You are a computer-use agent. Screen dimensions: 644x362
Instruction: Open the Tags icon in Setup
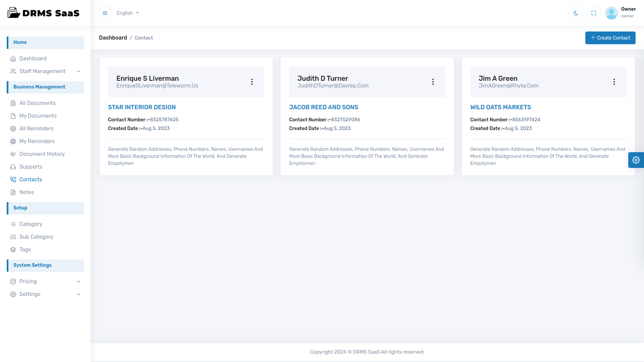(13, 249)
